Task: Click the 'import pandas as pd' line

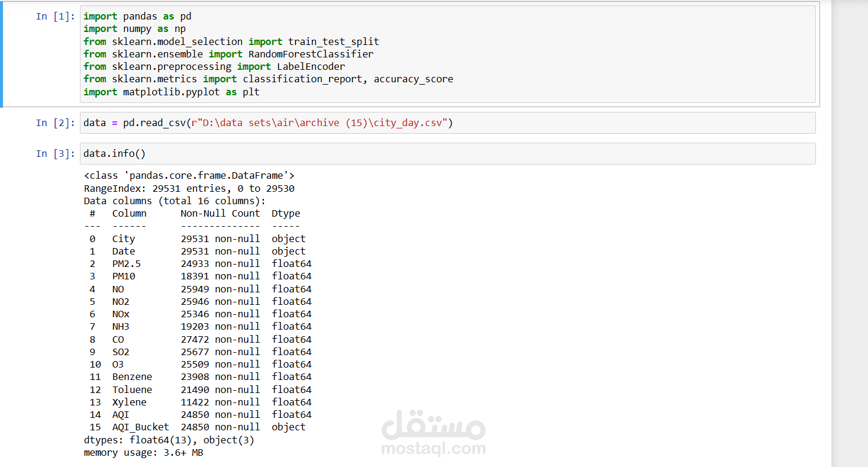Action: tap(137, 17)
